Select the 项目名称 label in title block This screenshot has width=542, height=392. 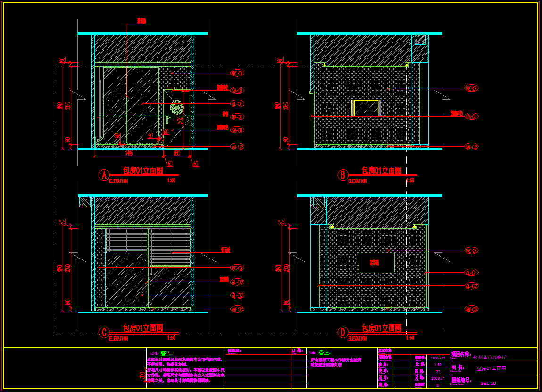point(461,355)
